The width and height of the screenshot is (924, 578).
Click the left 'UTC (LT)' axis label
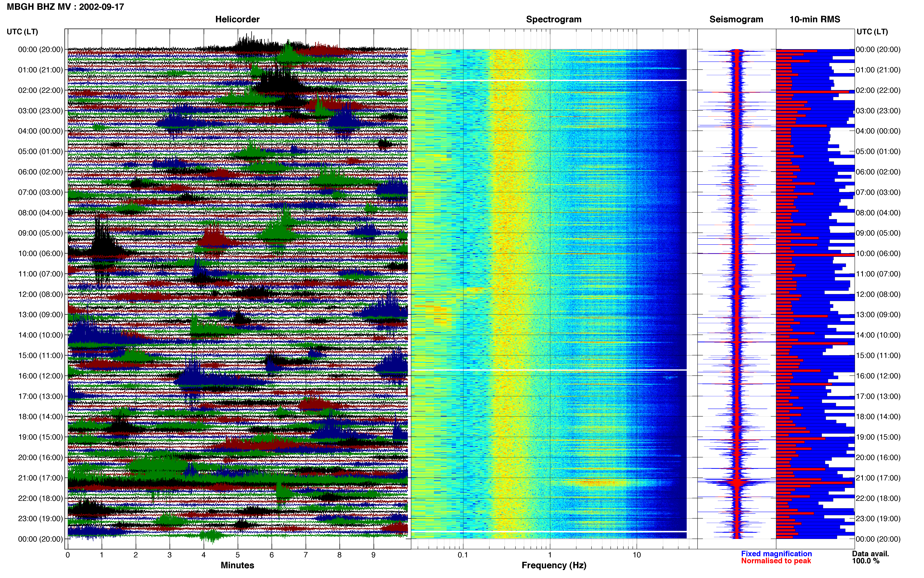pos(22,32)
